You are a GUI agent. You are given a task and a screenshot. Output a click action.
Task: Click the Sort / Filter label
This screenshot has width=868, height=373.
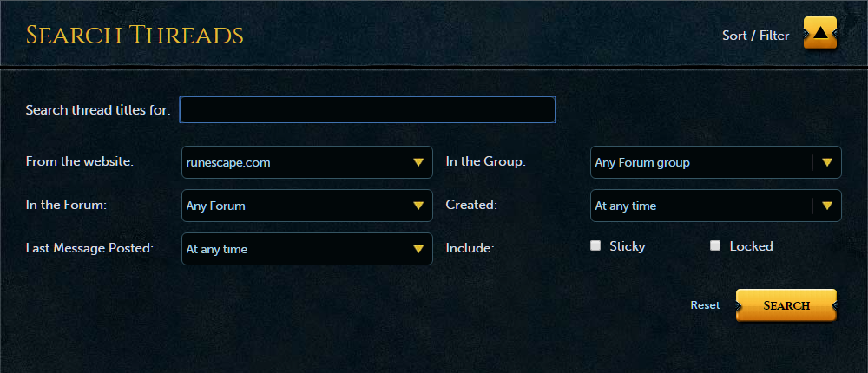[755, 36]
